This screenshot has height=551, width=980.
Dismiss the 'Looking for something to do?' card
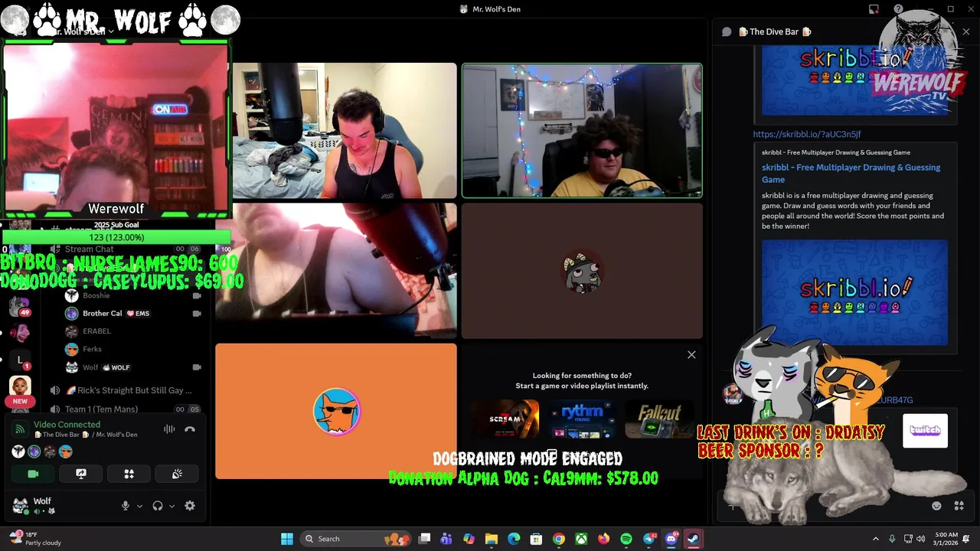(691, 354)
